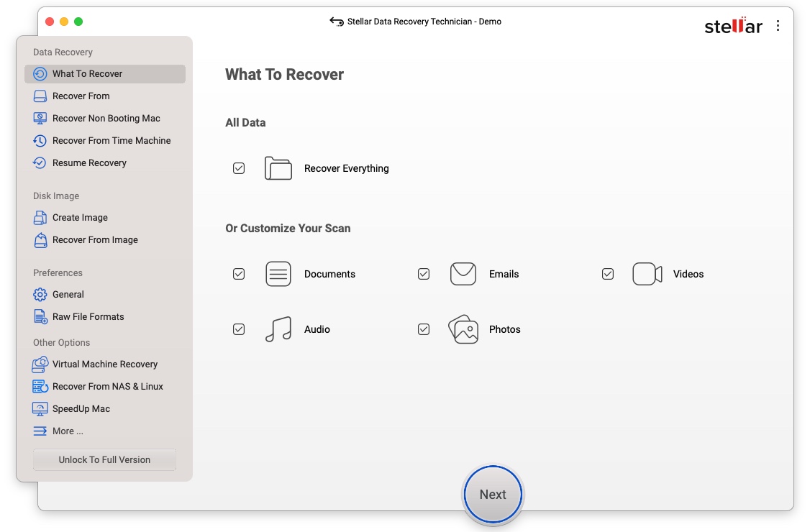
Task: Click the Recover Everything folder icon
Action: click(x=278, y=168)
